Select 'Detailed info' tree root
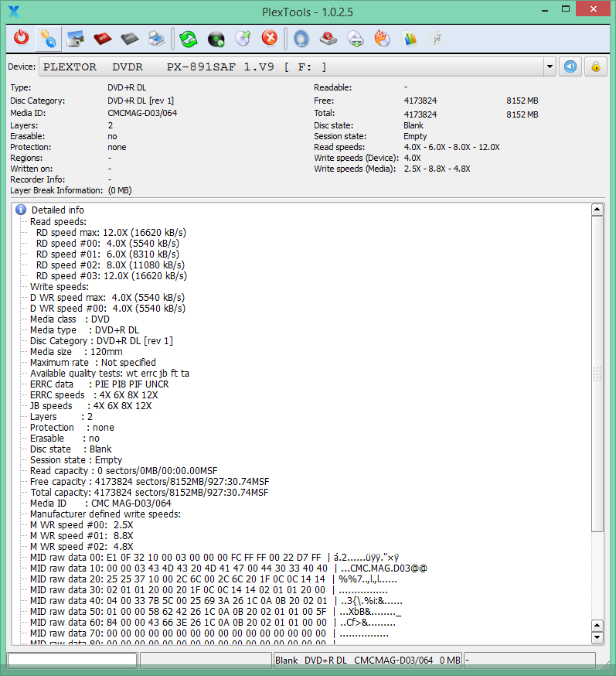This screenshot has width=616, height=676. (58, 210)
